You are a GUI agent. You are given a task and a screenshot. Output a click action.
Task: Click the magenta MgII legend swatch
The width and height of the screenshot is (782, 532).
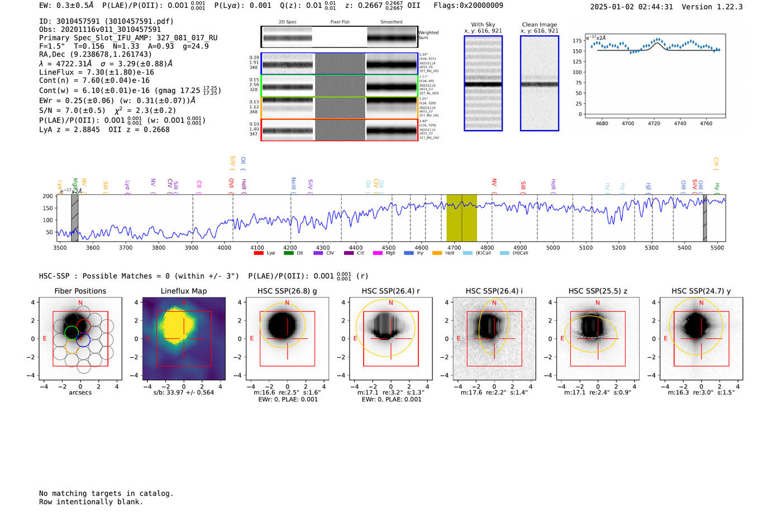[x=378, y=253]
